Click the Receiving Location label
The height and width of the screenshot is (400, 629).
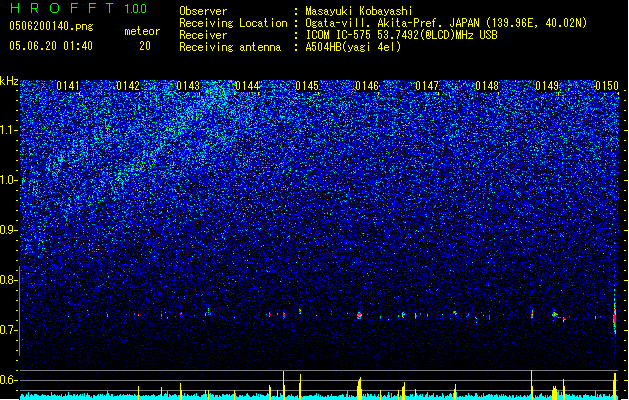(x=233, y=23)
